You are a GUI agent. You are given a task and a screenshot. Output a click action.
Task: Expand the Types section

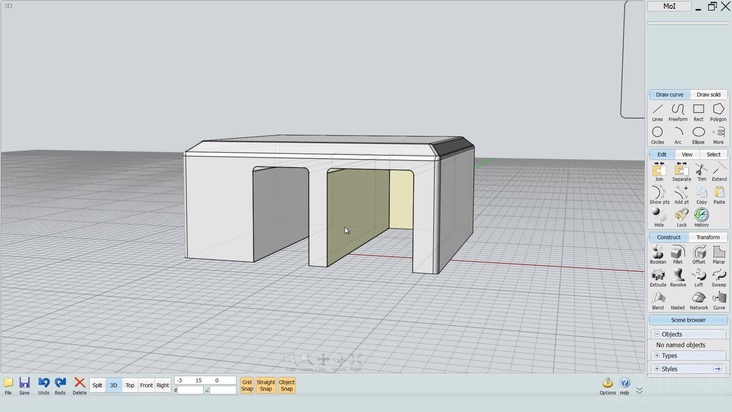tap(657, 356)
